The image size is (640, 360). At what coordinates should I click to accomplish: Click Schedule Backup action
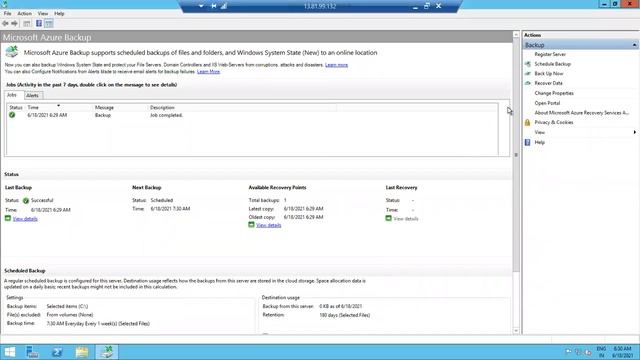tap(553, 64)
